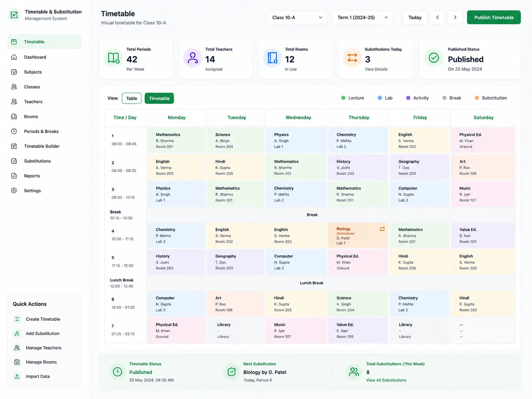Click the Import Data upload icon
This screenshot has width=532, height=399.
[17, 377]
